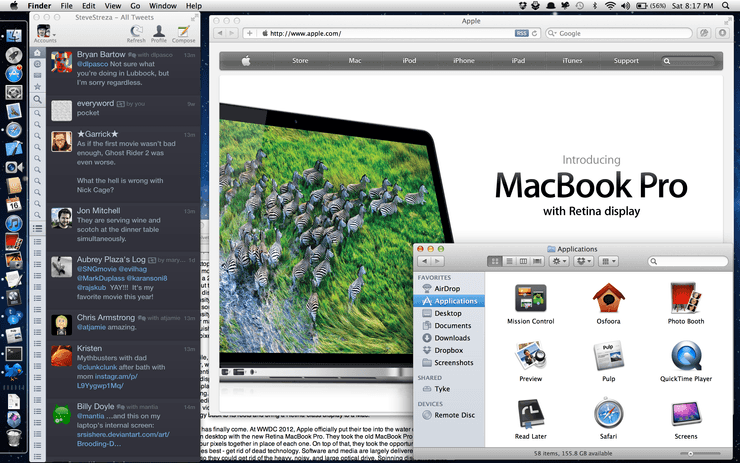The width and height of the screenshot is (740, 463).
Task: Open the Osfoora app icon
Action: 608,298
